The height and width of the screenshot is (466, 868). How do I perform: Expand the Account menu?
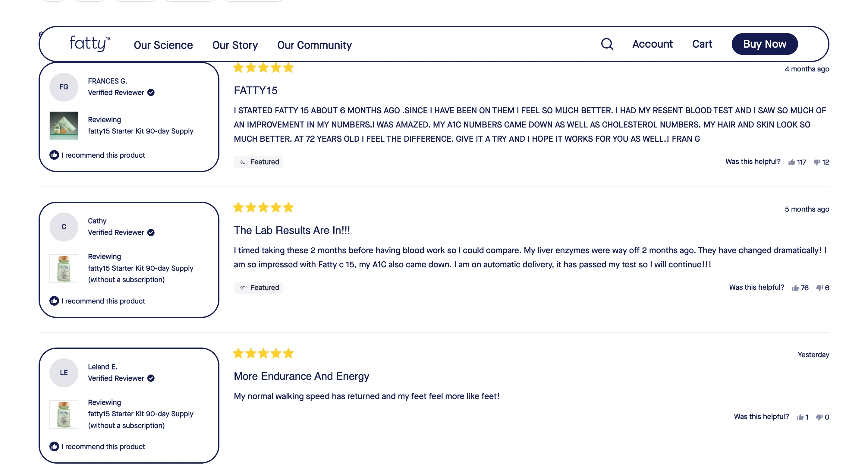652,44
